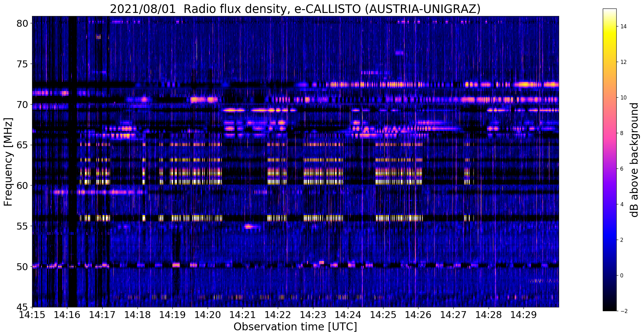Click the 14:18 time tick label
The height and width of the screenshot is (336, 644).
(137, 314)
